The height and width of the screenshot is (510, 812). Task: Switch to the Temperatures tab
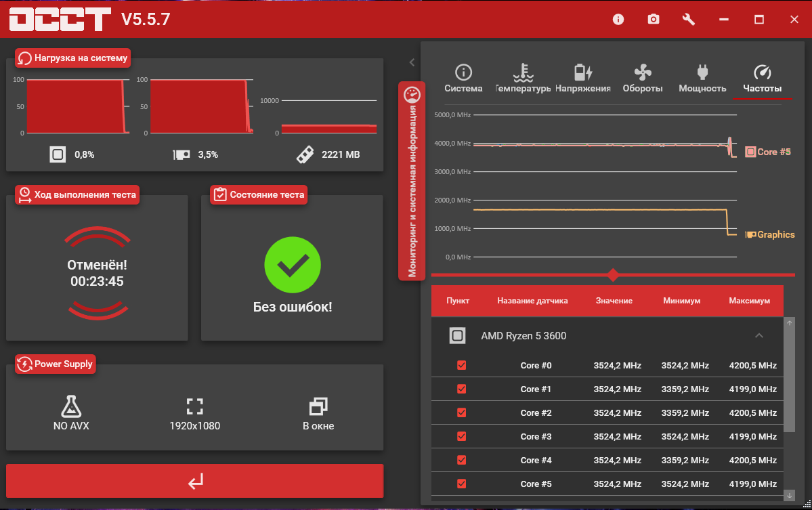(523, 79)
